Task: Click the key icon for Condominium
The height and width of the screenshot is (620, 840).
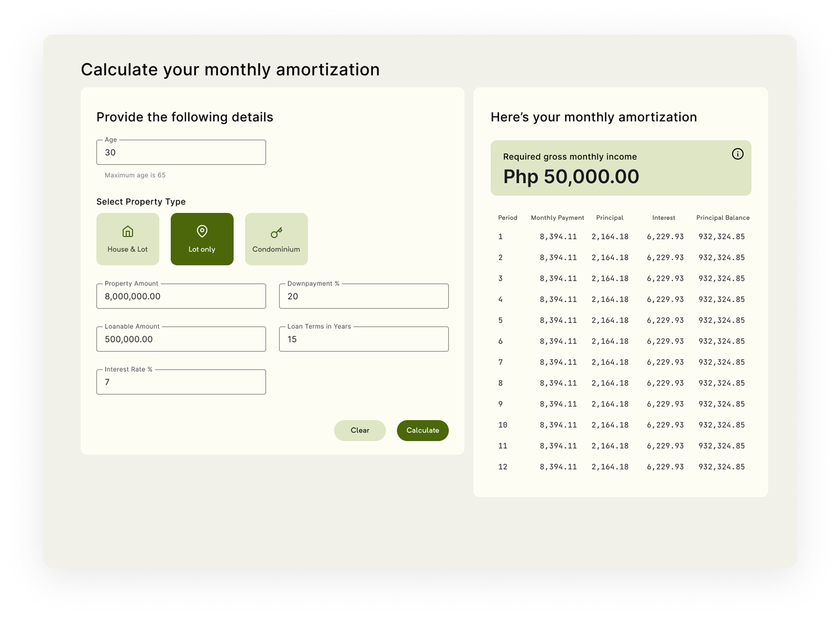Action: pyautogui.click(x=276, y=233)
